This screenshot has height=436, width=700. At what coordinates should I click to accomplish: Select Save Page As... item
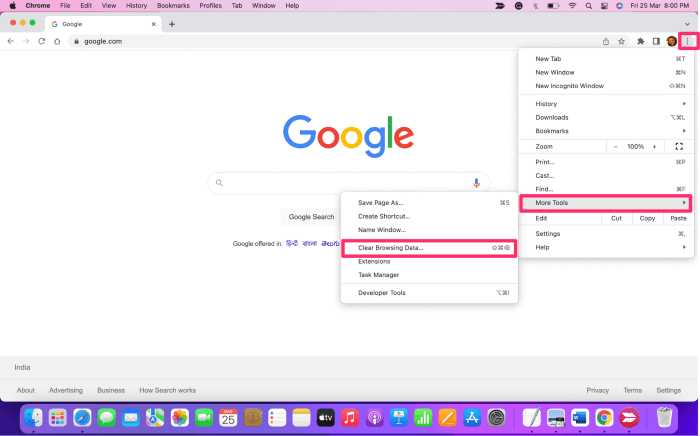tap(429, 203)
